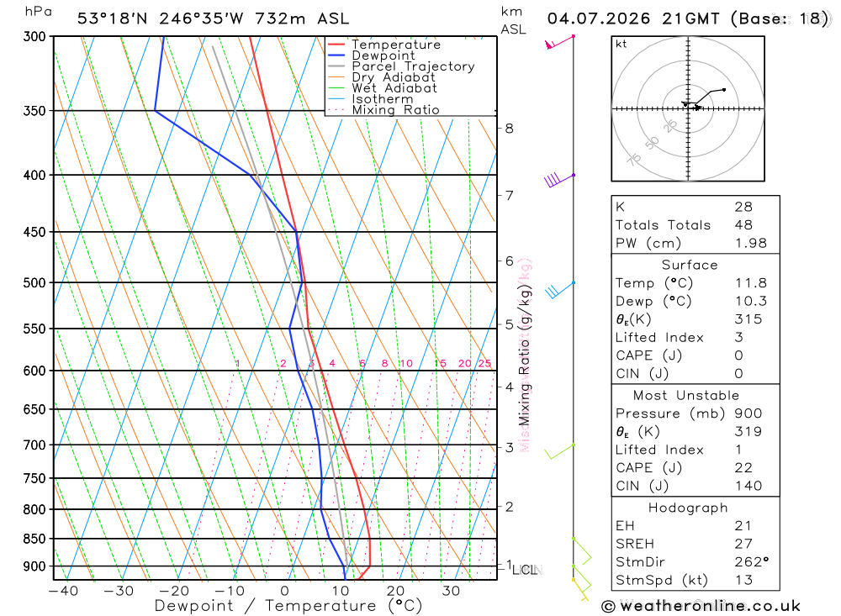Click the surface Temp value 11.8
The width and height of the screenshot is (841, 616).
coord(751,283)
